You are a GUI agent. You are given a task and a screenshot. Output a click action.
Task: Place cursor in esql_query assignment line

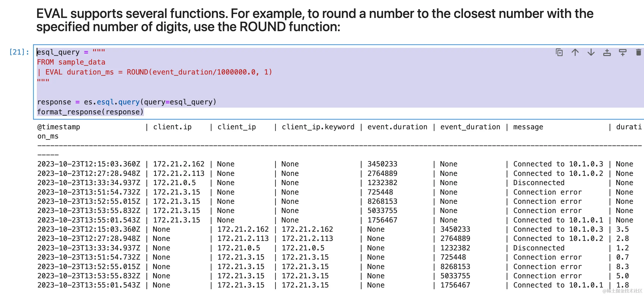(58, 52)
